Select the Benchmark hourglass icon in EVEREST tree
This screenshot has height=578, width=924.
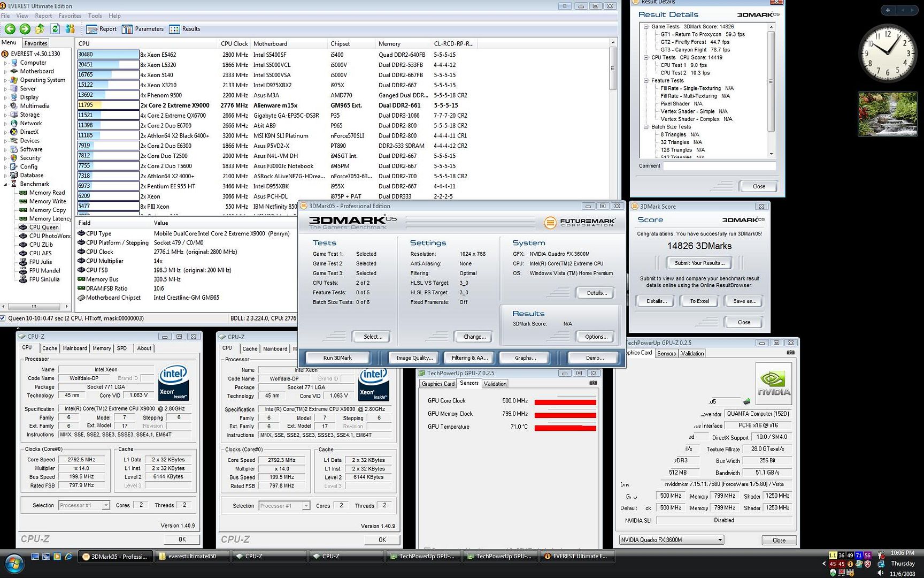[x=14, y=184]
